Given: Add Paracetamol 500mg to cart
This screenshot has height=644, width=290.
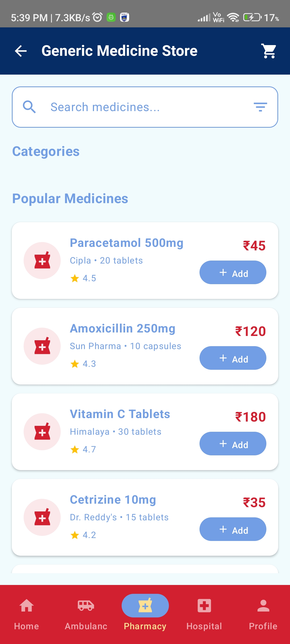Looking at the screenshot, I should point(233,273).
